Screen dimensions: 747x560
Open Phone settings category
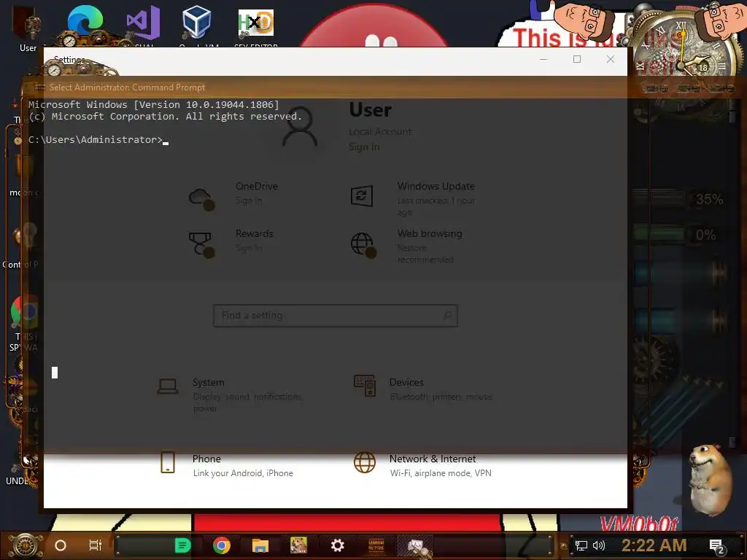[x=227, y=465]
